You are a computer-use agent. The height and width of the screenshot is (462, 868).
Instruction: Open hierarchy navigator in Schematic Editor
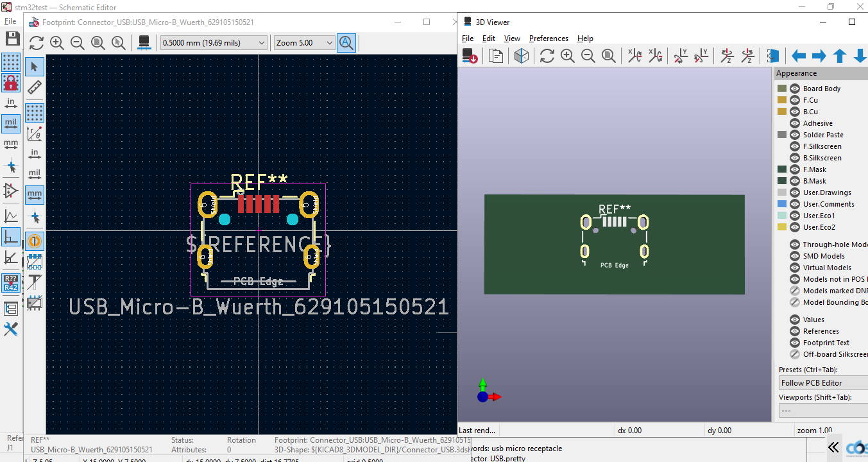click(11, 309)
